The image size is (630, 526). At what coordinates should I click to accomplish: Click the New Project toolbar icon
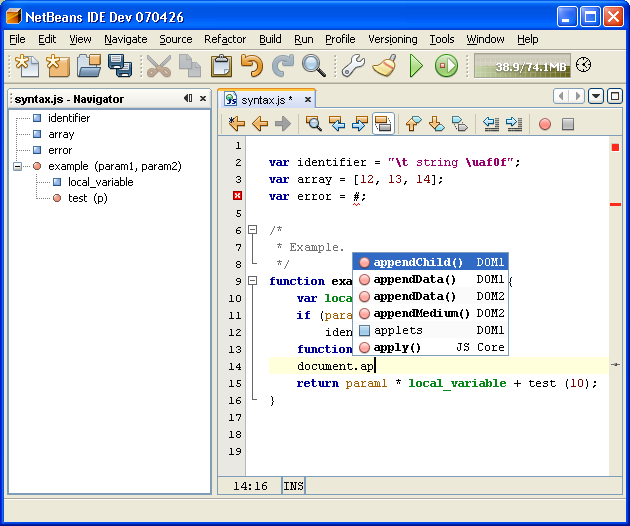(58, 65)
